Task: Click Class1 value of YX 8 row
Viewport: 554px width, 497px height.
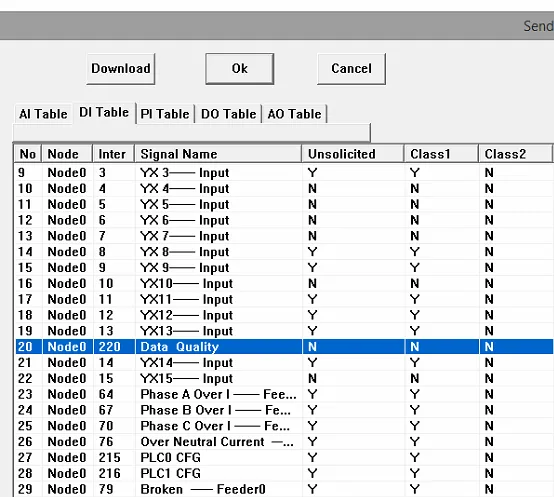Action: pos(415,252)
